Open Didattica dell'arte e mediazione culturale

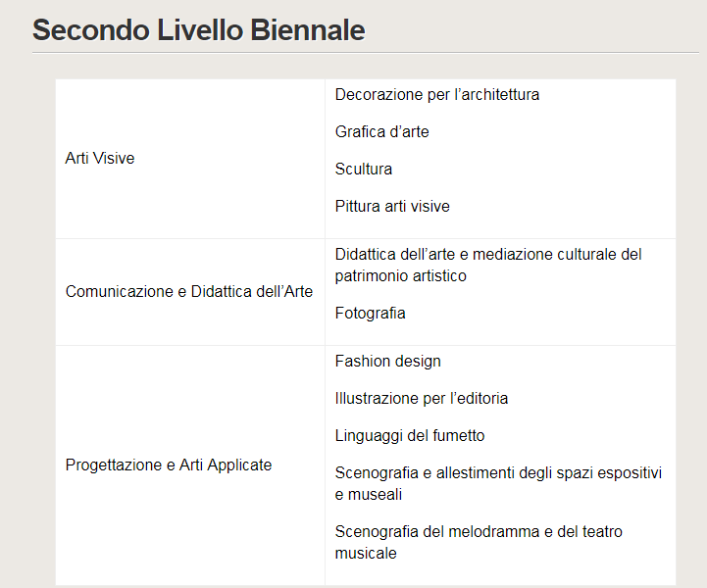click(488, 255)
